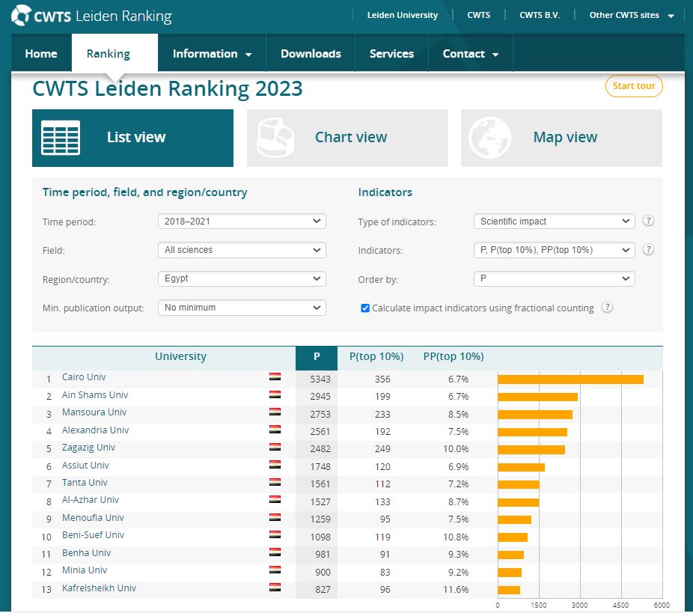Click the Start tour button
The height and width of the screenshot is (616, 693).
[x=633, y=86]
